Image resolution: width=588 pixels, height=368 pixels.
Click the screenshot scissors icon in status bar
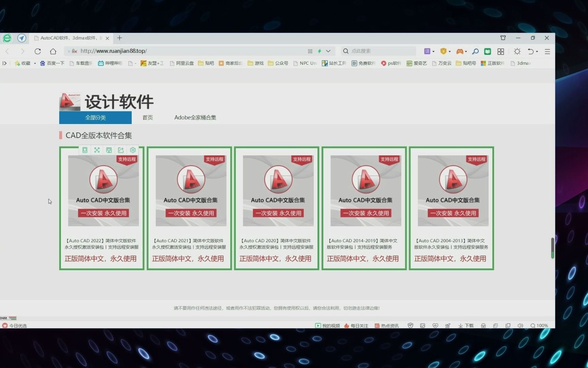click(447, 326)
